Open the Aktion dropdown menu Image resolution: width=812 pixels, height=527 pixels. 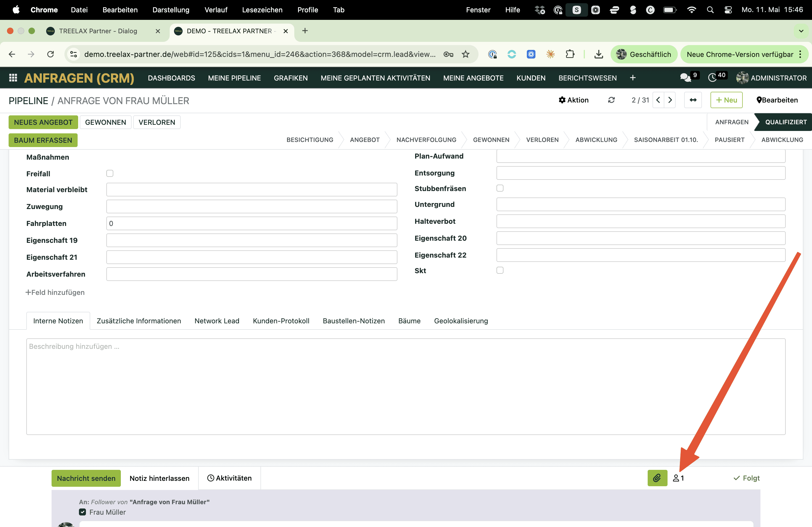574,100
